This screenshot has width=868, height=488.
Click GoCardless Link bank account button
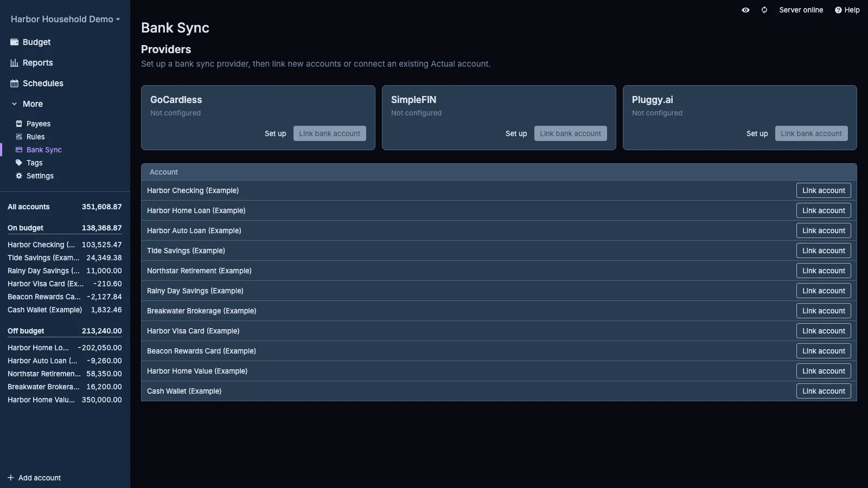(x=330, y=133)
